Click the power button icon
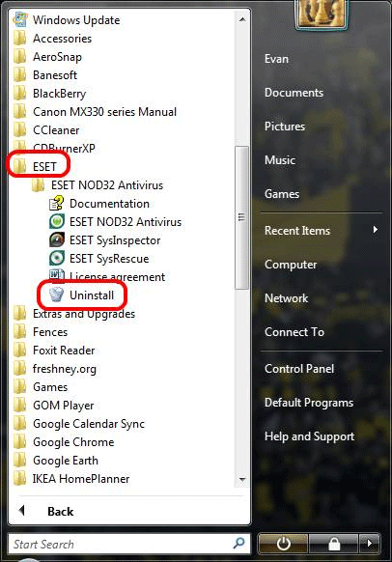Viewport: 392px width, 562px height. pos(283,544)
